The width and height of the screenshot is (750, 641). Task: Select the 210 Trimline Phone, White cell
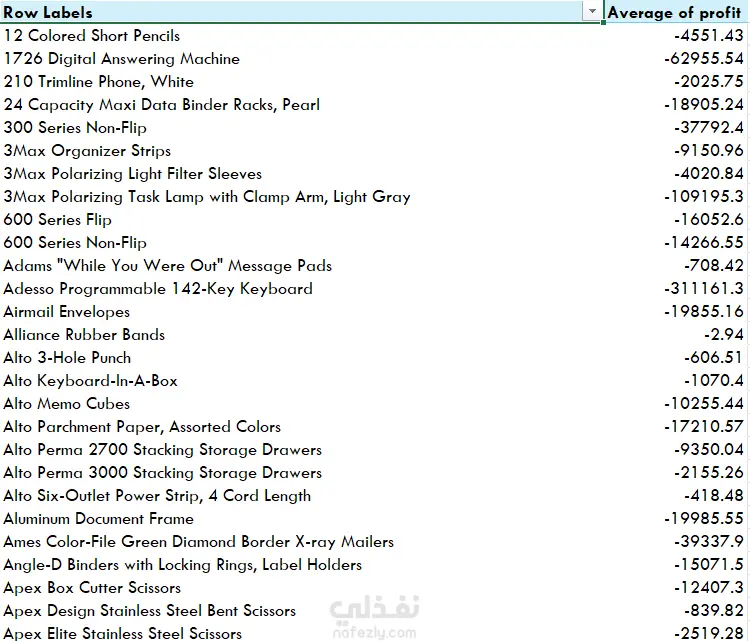click(99, 82)
